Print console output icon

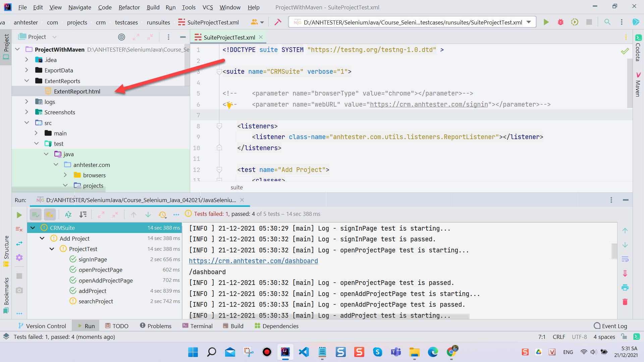pos(625,288)
